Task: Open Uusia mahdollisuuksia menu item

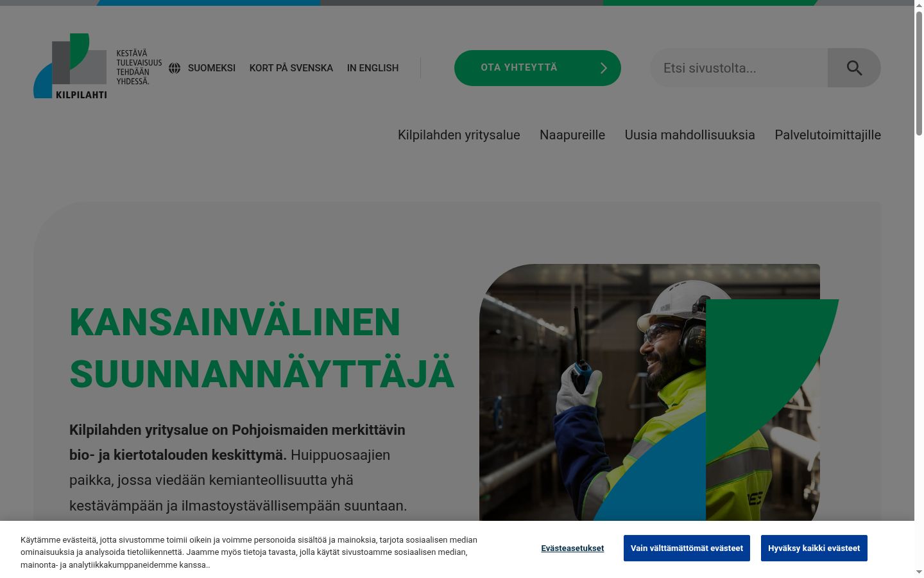Action: point(690,135)
